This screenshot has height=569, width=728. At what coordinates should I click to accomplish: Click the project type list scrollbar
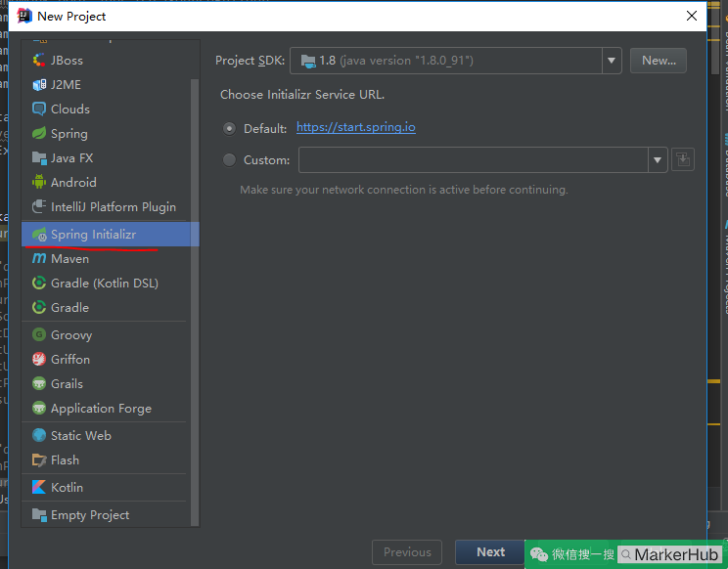tap(195, 302)
